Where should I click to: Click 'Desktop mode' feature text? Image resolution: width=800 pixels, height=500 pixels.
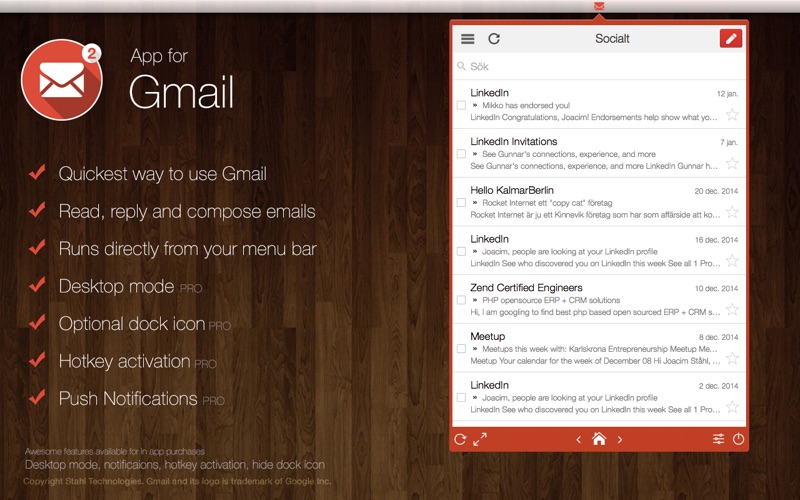(x=116, y=286)
